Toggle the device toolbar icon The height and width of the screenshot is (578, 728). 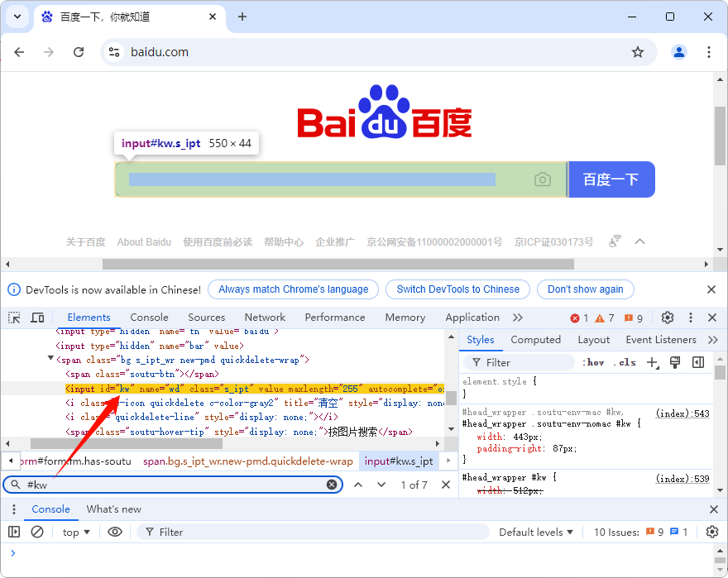(x=37, y=318)
